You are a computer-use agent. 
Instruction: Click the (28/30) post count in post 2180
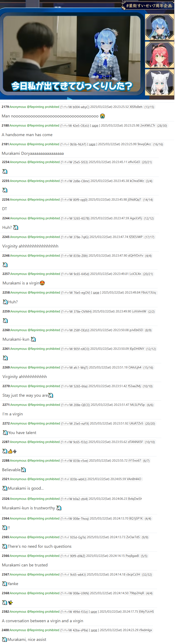click(162, 126)
